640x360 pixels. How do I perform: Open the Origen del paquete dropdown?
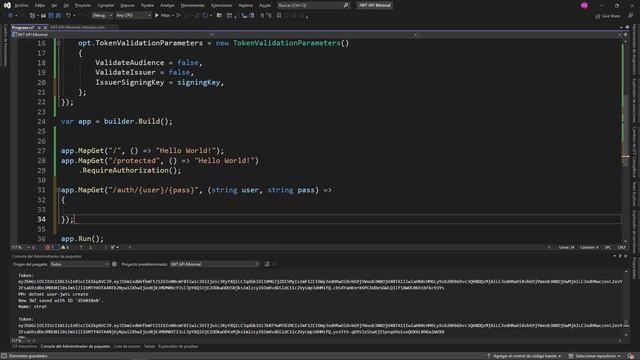80,264
